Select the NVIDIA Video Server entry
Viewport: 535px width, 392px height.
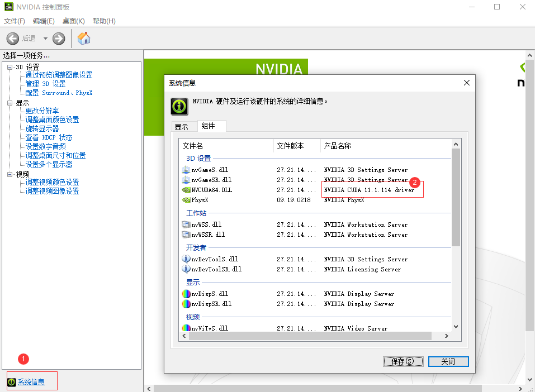356,328
